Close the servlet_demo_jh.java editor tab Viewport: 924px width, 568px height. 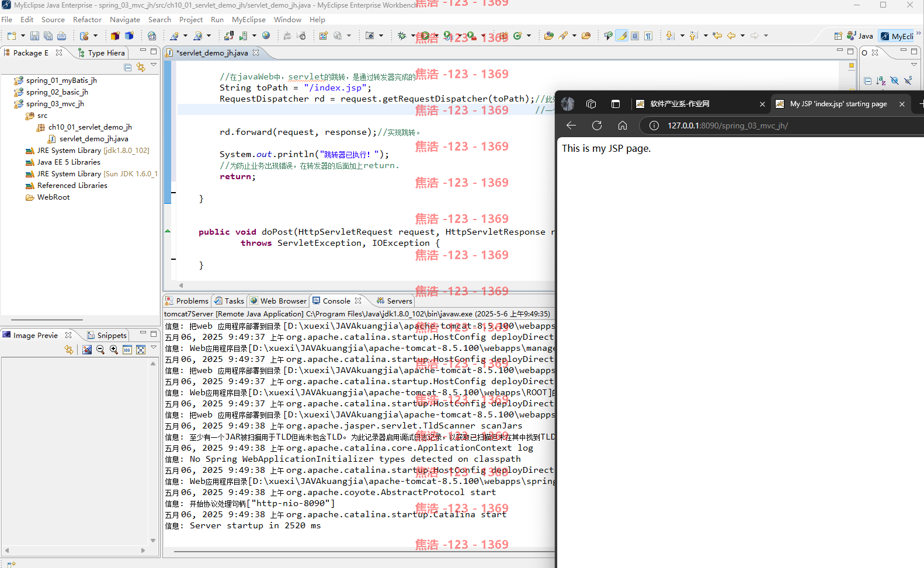pos(256,53)
